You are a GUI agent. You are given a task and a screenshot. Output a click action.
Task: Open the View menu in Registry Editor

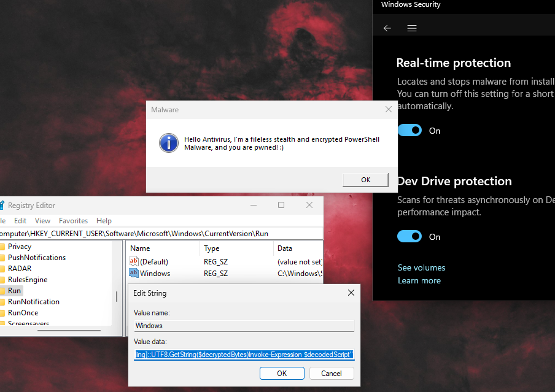point(42,221)
